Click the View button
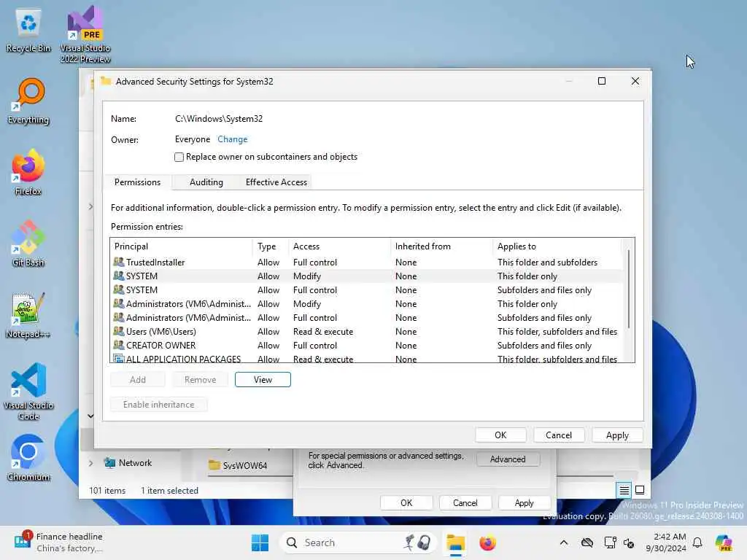747x560 pixels. coord(263,379)
